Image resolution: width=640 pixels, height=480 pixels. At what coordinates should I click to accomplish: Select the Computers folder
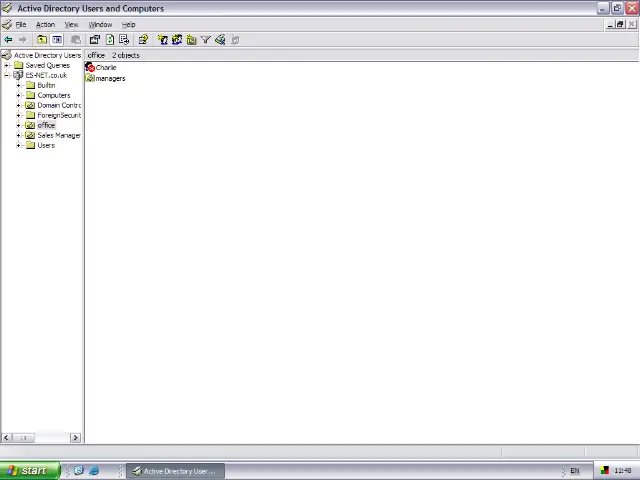click(x=54, y=95)
